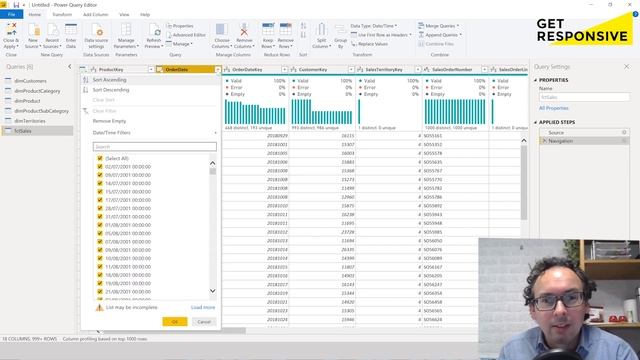Image resolution: width=640 pixels, height=360 pixels.
Task: Switch to the Transform ribbon tab
Action: (62, 14)
